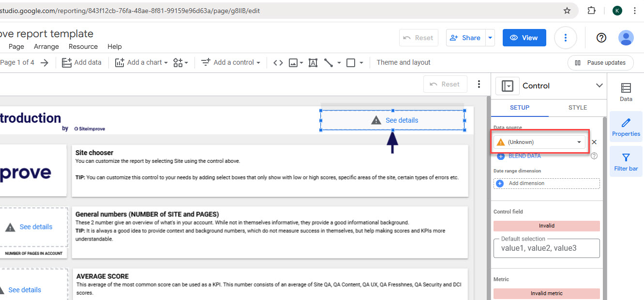Viewport: 644px width, 300px height.
Task: Open the Chrome profile K avatar
Action: point(617,11)
